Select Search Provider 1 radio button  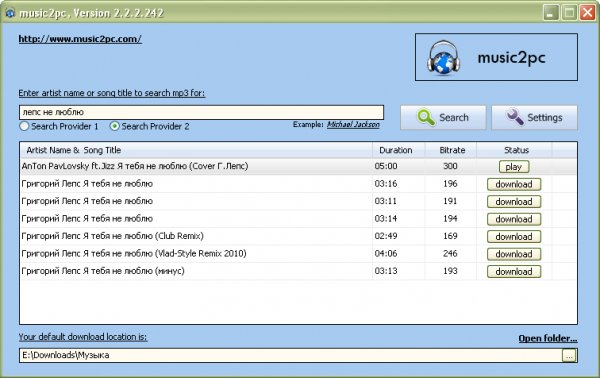24,126
